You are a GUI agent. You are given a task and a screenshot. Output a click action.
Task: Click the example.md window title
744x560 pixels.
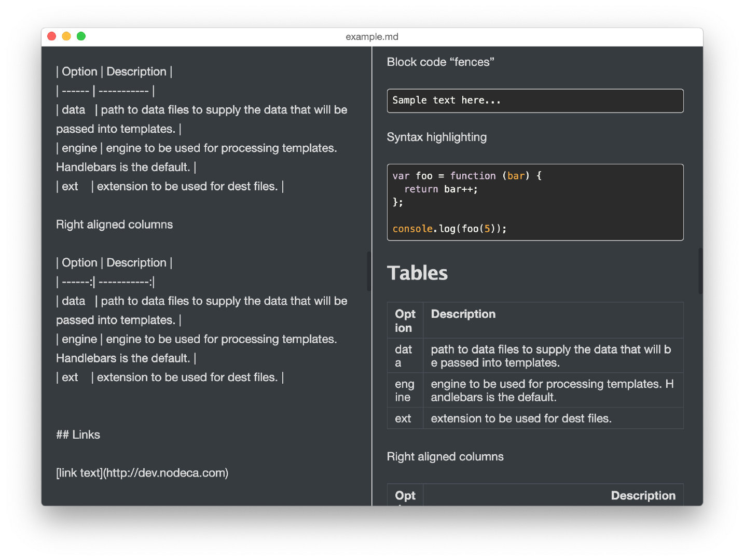coord(372,37)
